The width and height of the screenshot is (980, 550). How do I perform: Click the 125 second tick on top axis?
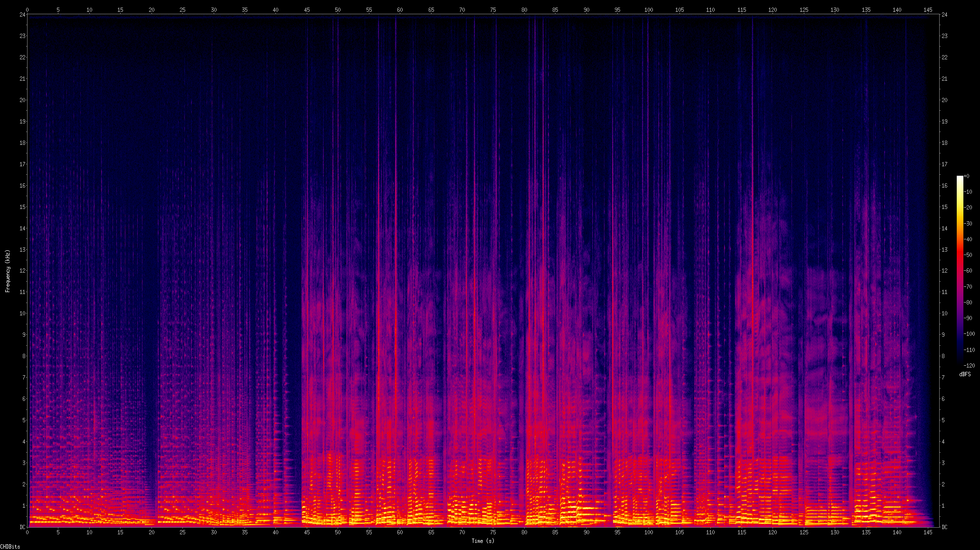(803, 9)
